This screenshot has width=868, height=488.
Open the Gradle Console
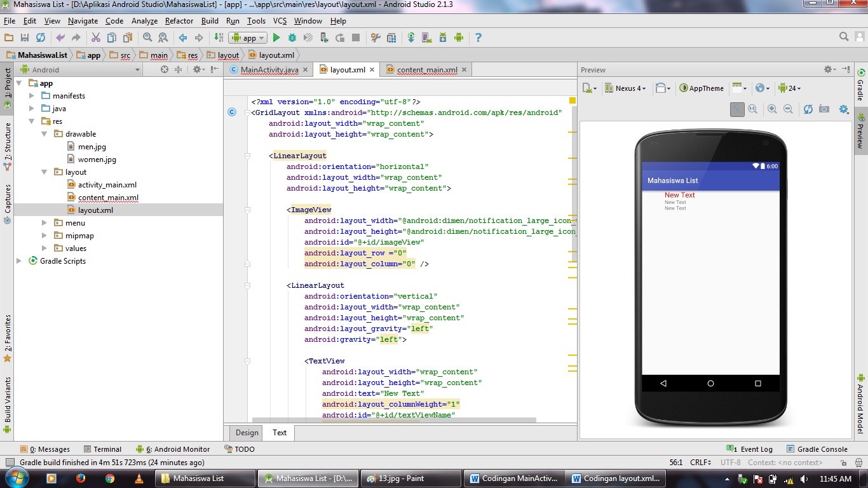click(x=817, y=449)
